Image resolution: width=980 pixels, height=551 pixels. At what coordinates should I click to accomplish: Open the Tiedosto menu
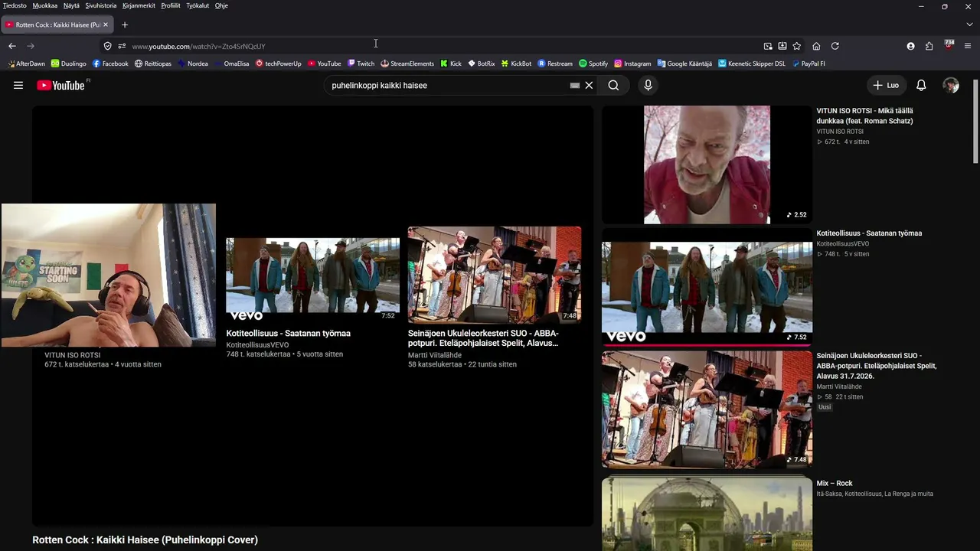tap(15, 5)
